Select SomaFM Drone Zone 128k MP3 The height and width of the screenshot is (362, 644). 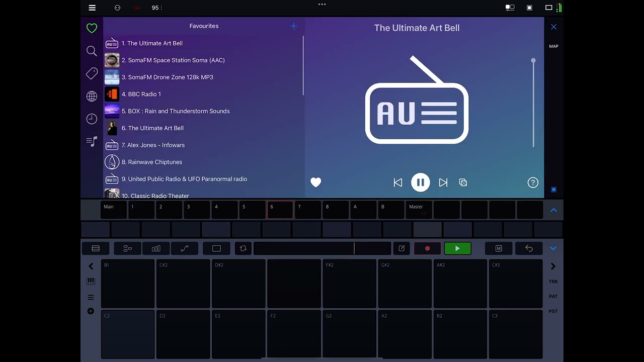(x=203, y=77)
